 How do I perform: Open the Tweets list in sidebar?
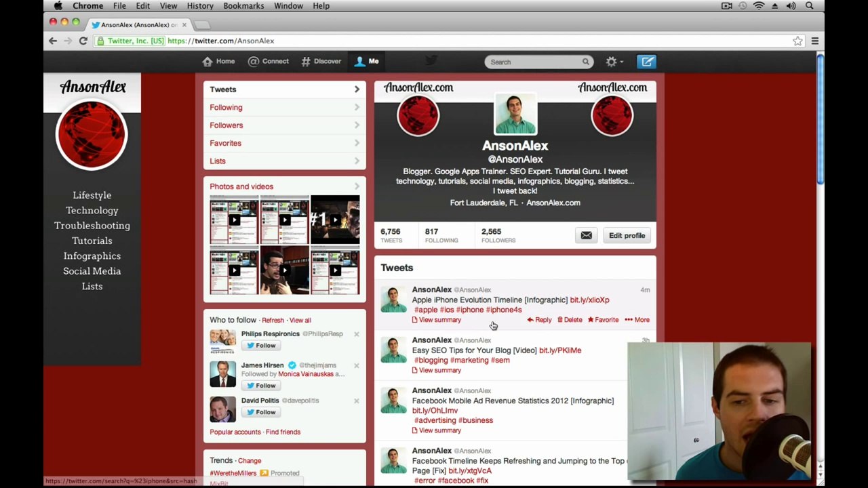pos(285,89)
